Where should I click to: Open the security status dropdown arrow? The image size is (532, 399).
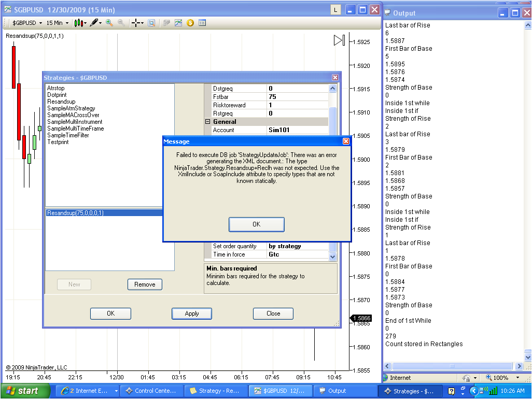tap(475, 378)
